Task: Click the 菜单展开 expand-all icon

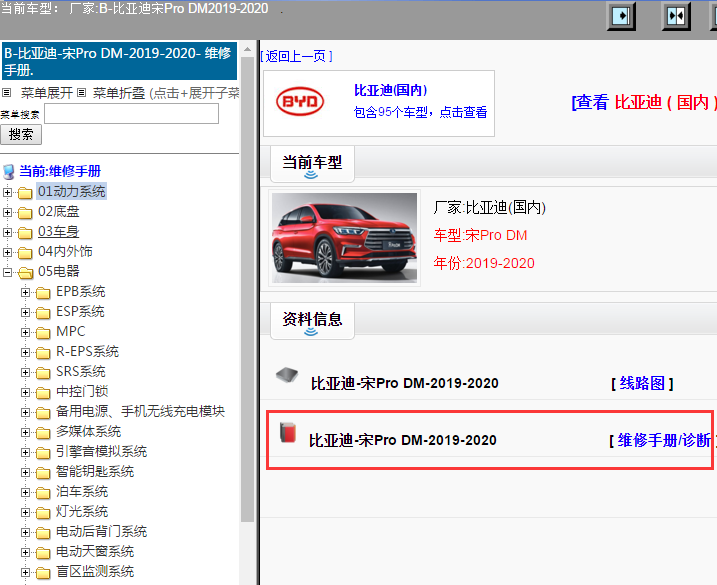Action: coord(6,93)
